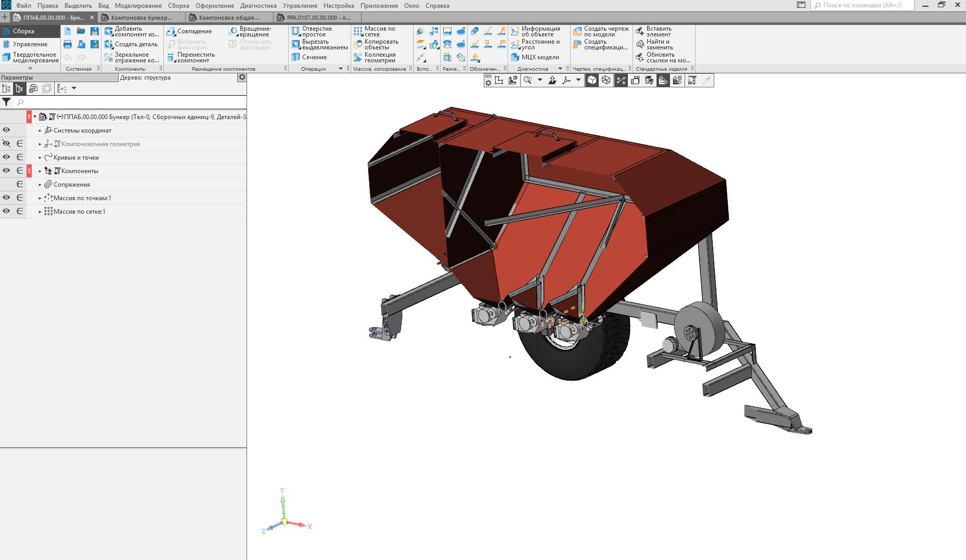Viewport: 966px width, 560px height.
Task: Collapse the ППАБ.00.00.000 Бункер root node
Action: [35, 117]
